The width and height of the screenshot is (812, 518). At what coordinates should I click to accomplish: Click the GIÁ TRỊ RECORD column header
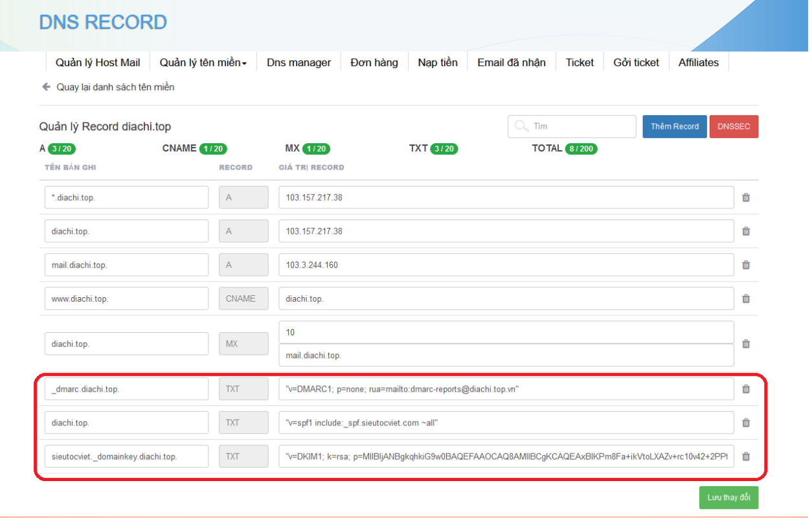[311, 167]
